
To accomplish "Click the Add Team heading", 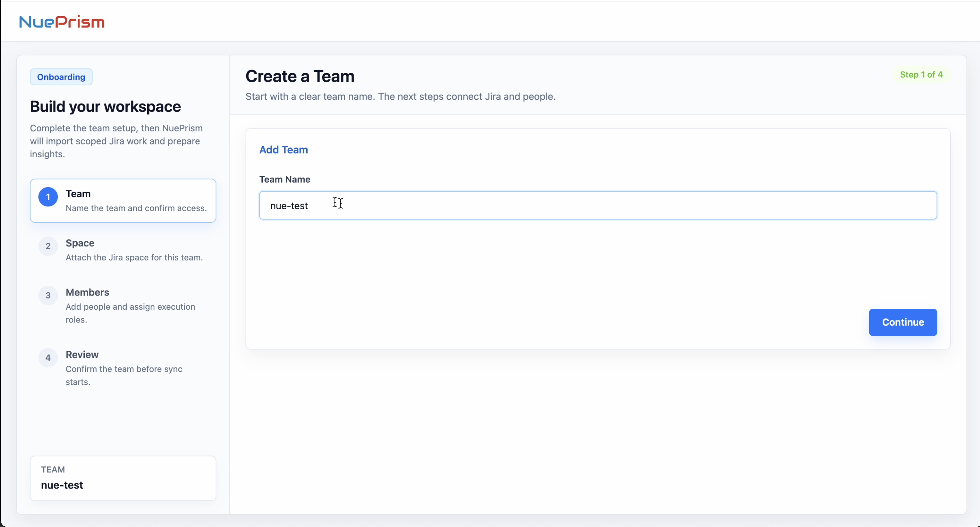I will click(x=283, y=150).
